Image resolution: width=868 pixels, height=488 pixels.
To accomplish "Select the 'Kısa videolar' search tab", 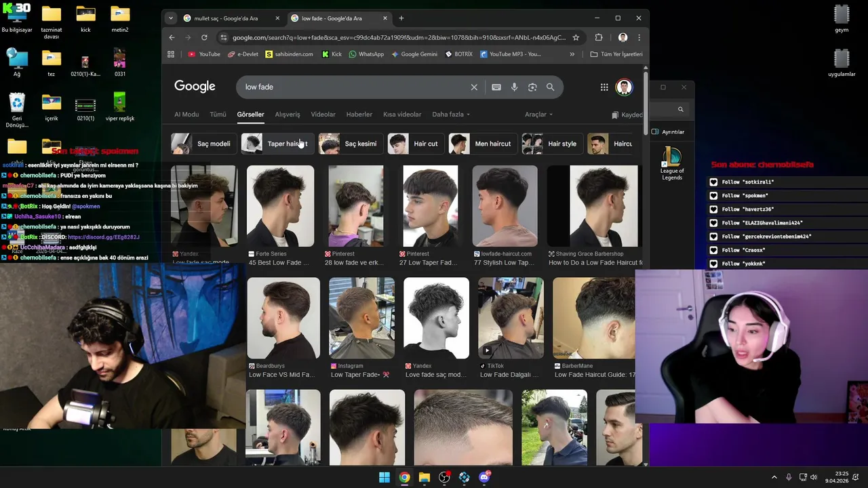I will 402,115.
